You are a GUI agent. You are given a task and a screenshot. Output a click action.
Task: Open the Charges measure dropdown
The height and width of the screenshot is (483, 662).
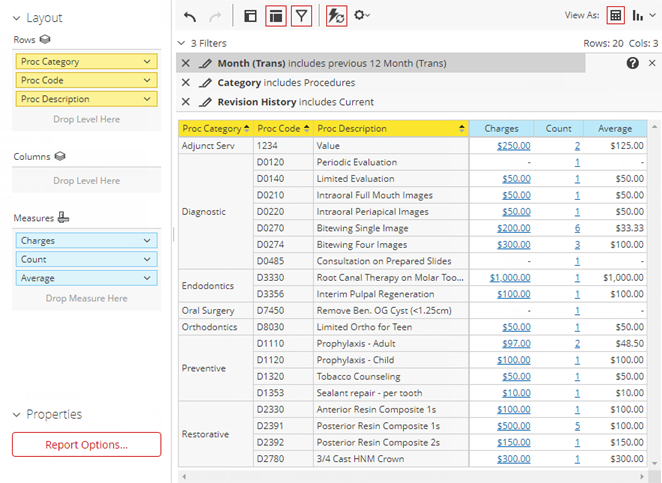point(148,241)
